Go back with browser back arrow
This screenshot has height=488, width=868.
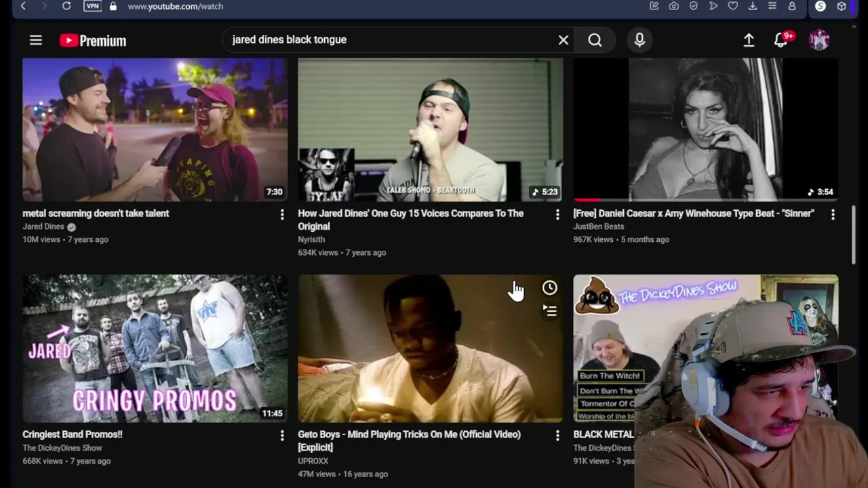(23, 6)
